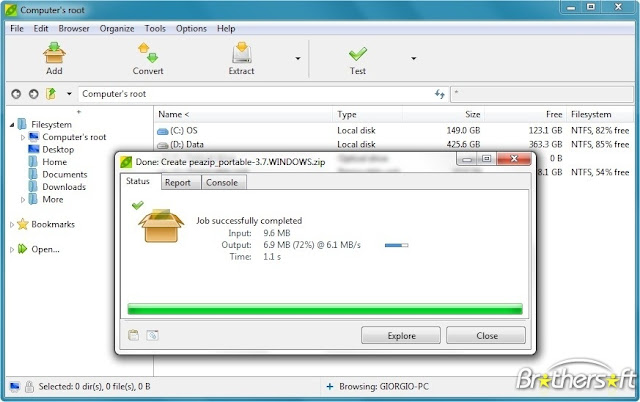Click the green job progress bar
The image size is (640, 402).
(325, 309)
